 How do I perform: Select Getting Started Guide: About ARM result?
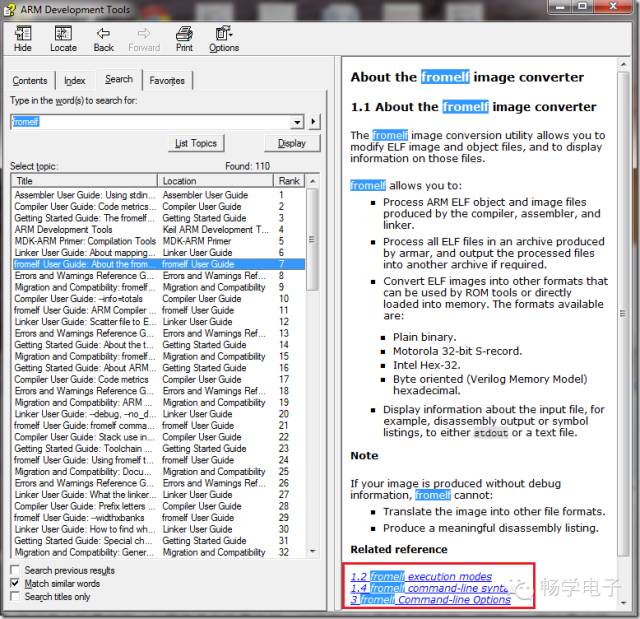click(x=158, y=368)
